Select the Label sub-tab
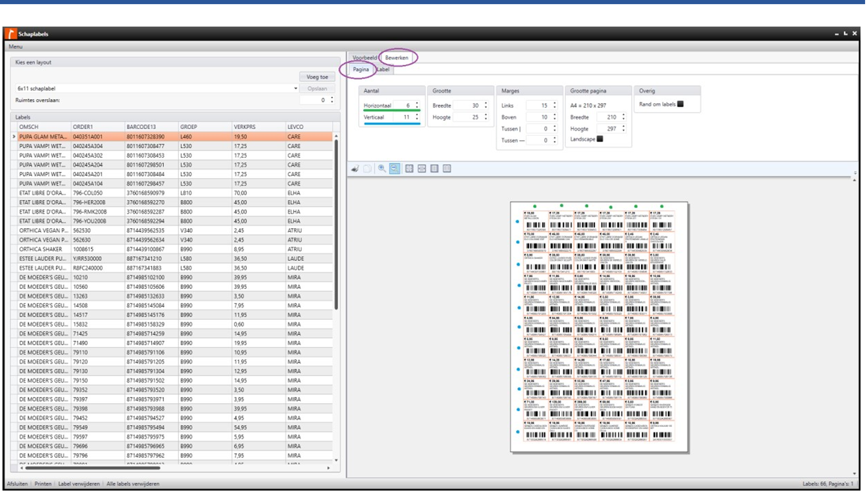868x503 pixels. pos(383,69)
